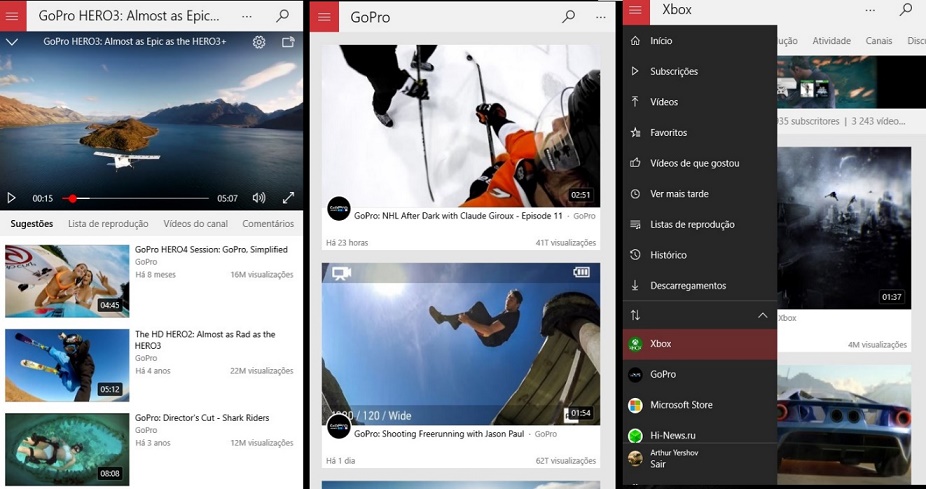Go to Histórico in side menu
Image resolution: width=926 pixels, height=489 pixels.
pos(668,255)
